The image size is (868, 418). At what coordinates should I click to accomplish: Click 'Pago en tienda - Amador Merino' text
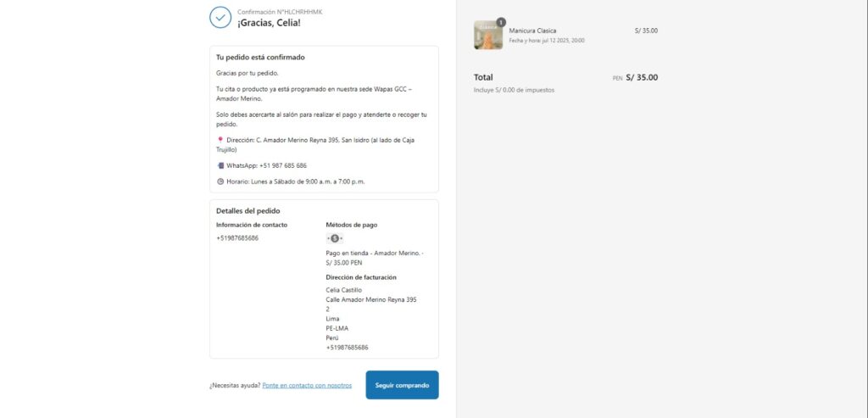(375, 253)
